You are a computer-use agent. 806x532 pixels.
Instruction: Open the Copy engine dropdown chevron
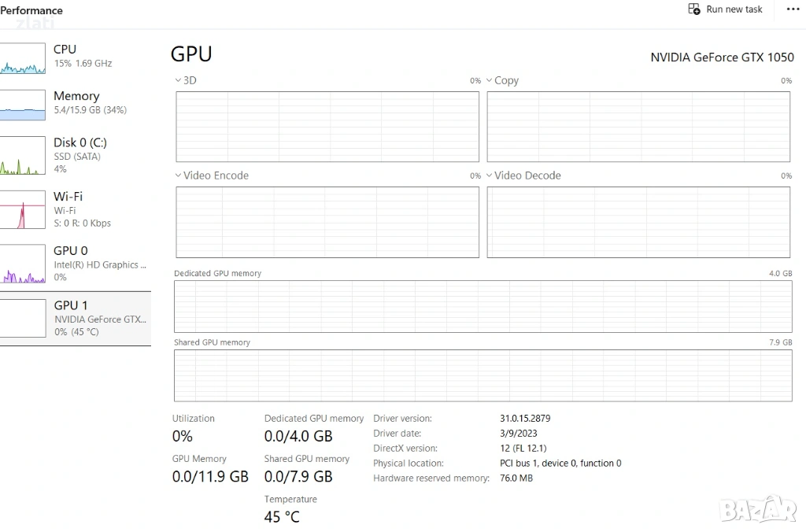(489, 80)
